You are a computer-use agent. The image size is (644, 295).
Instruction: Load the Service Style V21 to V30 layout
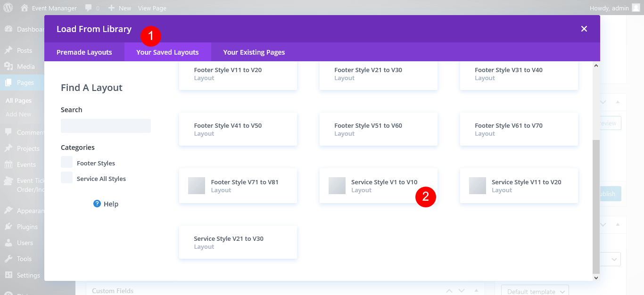pyautogui.click(x=238, y=242)
